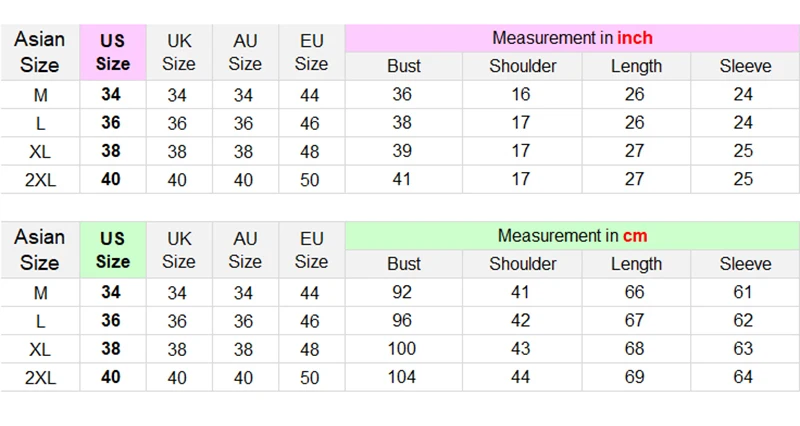This screenshot has width=800, height=426.
Task: Click the red "cm" text in header
Action: [x=636, y=237]
